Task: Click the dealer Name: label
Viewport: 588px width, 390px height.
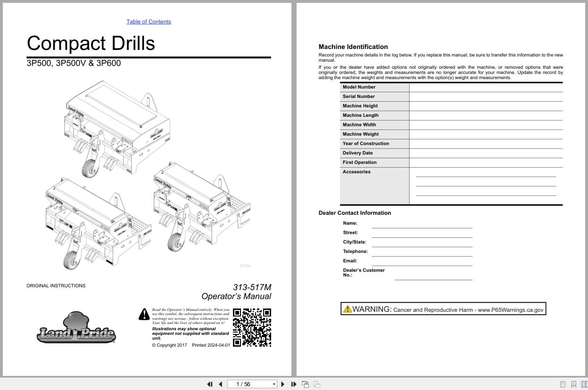Action: [x=350, y=223]
